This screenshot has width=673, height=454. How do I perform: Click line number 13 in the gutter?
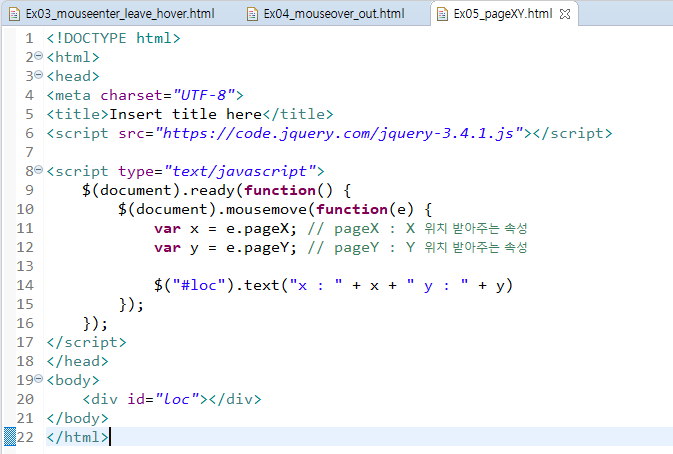pos(25,266)
